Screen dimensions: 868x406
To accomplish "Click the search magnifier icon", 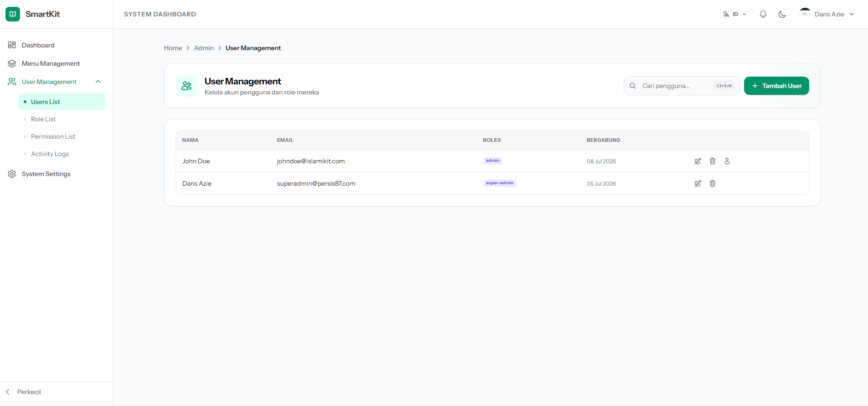I will 633,86.
